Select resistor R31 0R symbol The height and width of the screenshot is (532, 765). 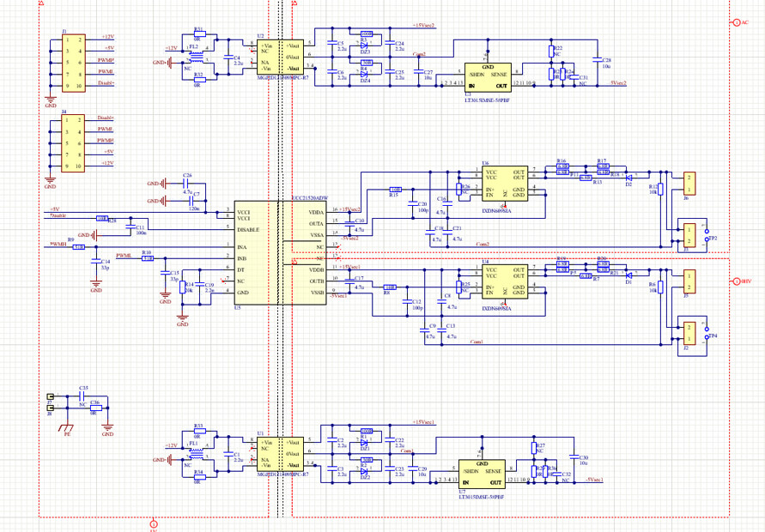click(199, 34)
